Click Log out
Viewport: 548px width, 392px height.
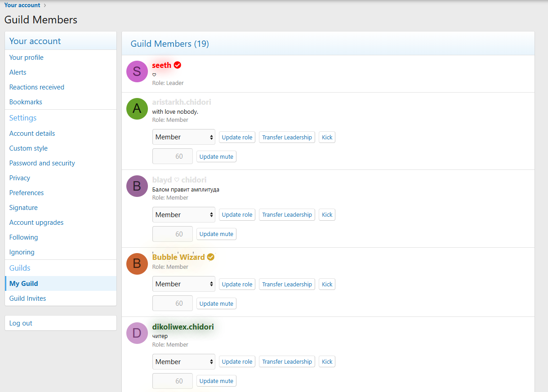(x=61, y=323)
